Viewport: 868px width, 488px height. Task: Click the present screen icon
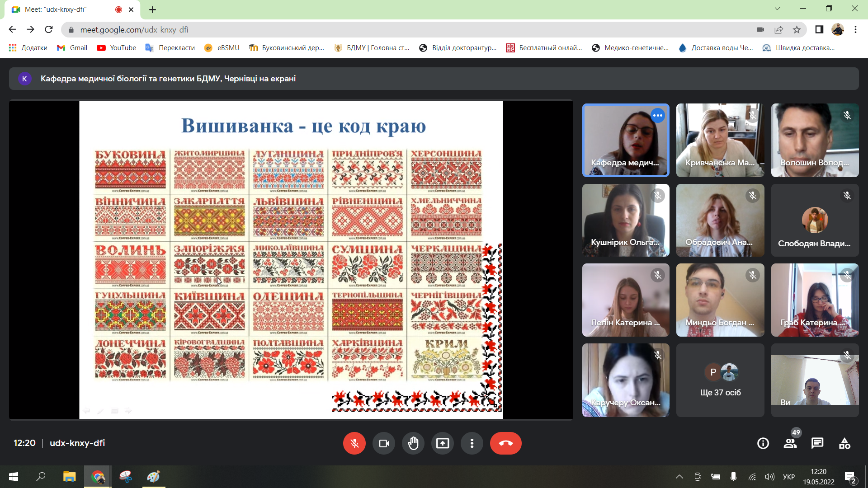click(443, 443)
